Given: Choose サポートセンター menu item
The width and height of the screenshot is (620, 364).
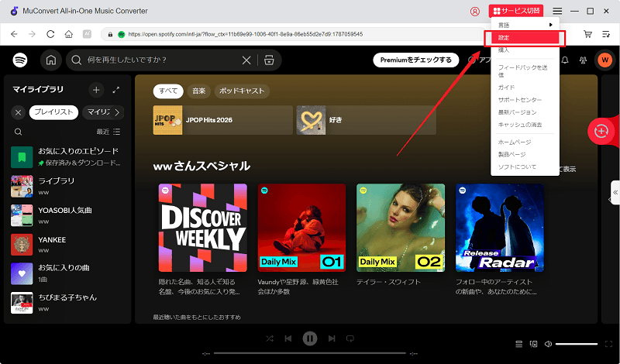Looking at the screenshot, I should tap(525, 100).
